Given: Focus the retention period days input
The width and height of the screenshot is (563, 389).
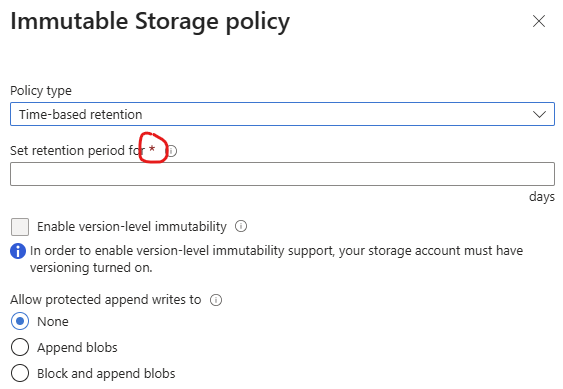Looking at the screenshot, I should coord(282,174).
